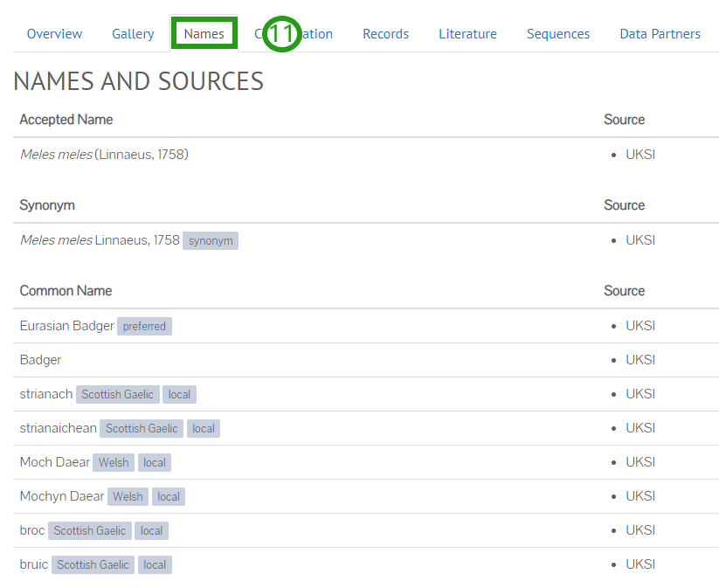The width and height of the screenshot is (719, 588).
Task: Select the UKSI link beside Badger
Action: (x=640, y=359)
